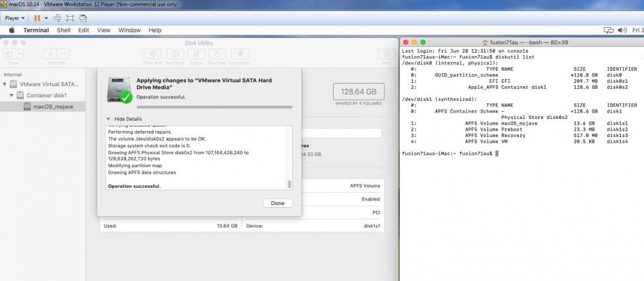644x281 pixels.
Task: Click the Terminal window home icon in title
Action: point(485,42)
